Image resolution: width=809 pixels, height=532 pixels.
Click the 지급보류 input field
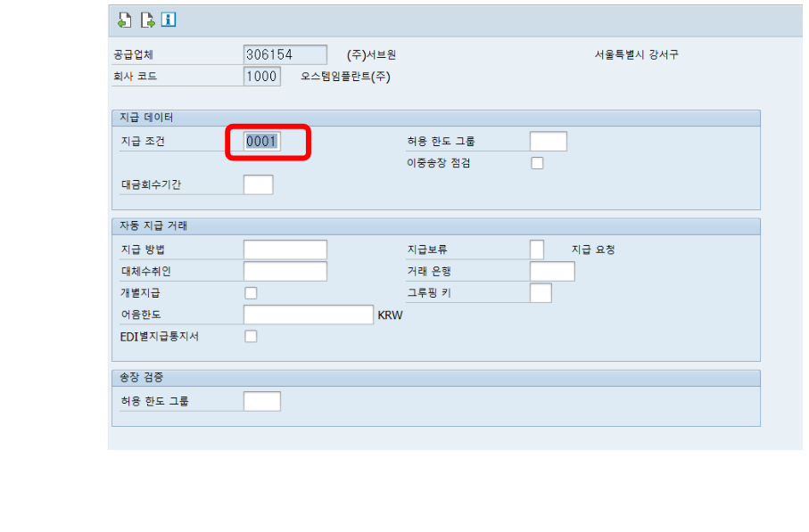(536, 250)
